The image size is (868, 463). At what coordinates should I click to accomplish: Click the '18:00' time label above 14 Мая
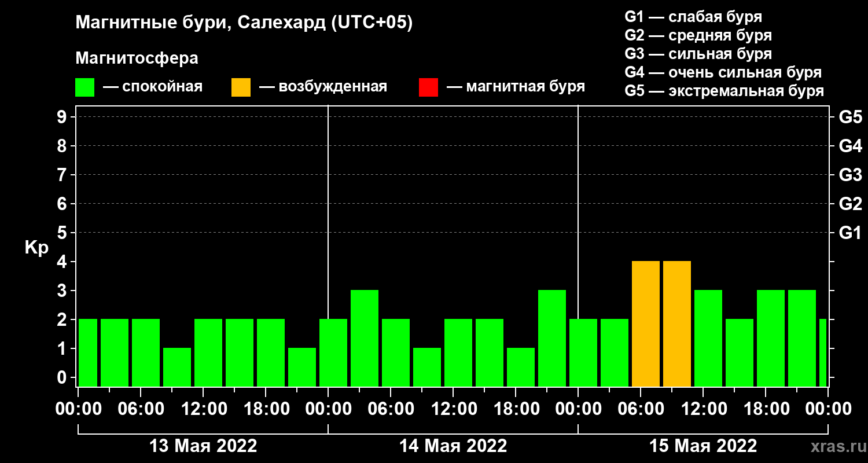coord(516,409)
